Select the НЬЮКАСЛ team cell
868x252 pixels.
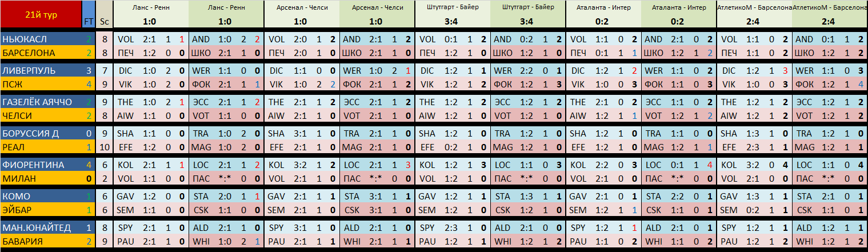click(41, 39)
